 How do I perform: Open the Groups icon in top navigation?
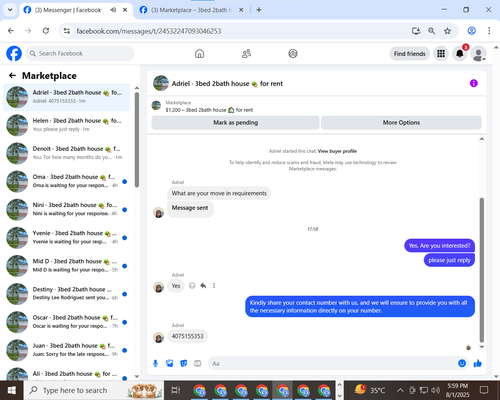[293, 53]
